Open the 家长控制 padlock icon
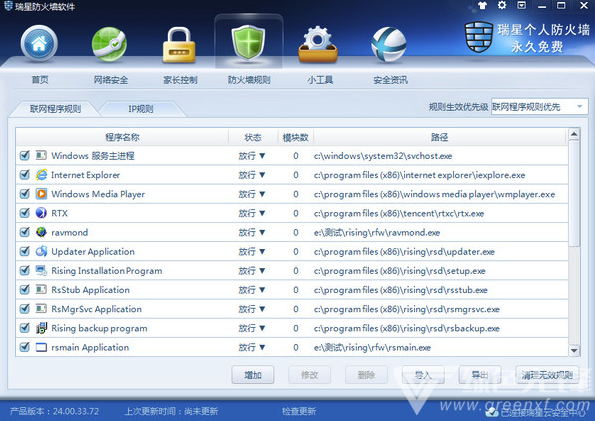The height and width of the screenshot is (421, 595). tap(179, 45)
